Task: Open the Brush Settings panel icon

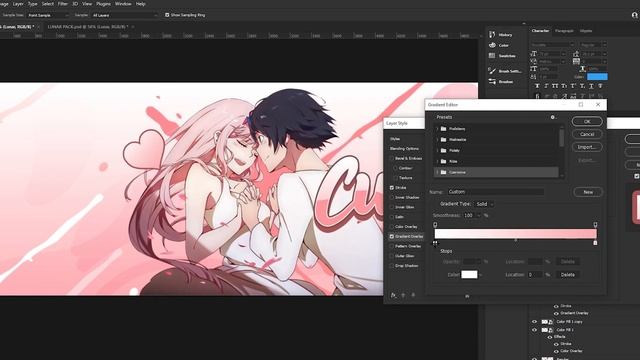Action: point(492,71)
